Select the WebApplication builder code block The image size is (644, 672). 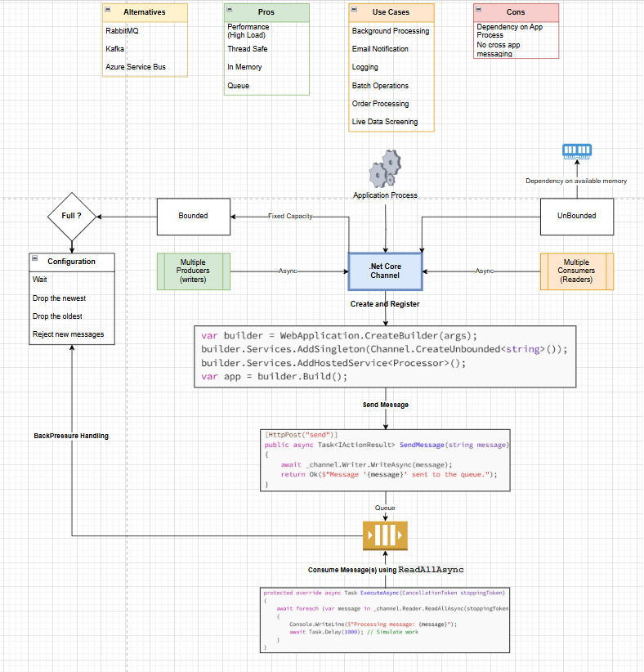(380, 356)
